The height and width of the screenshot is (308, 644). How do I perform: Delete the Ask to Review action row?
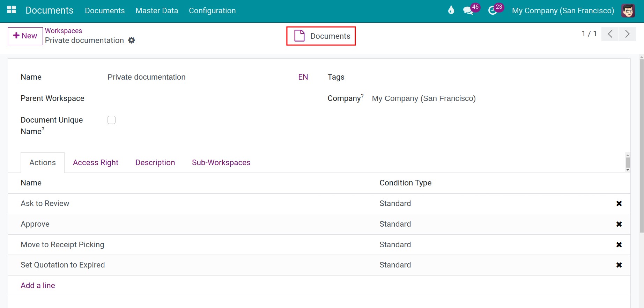(619, 204)
